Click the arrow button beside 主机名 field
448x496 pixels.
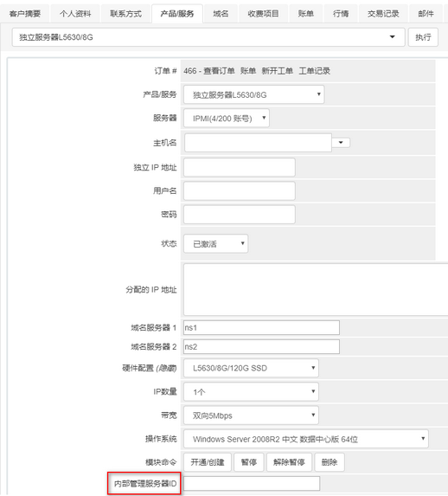(x=341, y=143)
